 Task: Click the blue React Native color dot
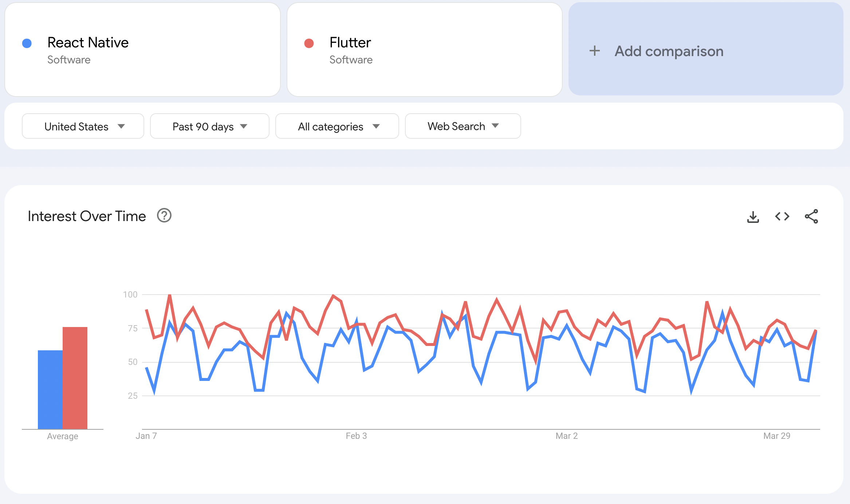27,43
